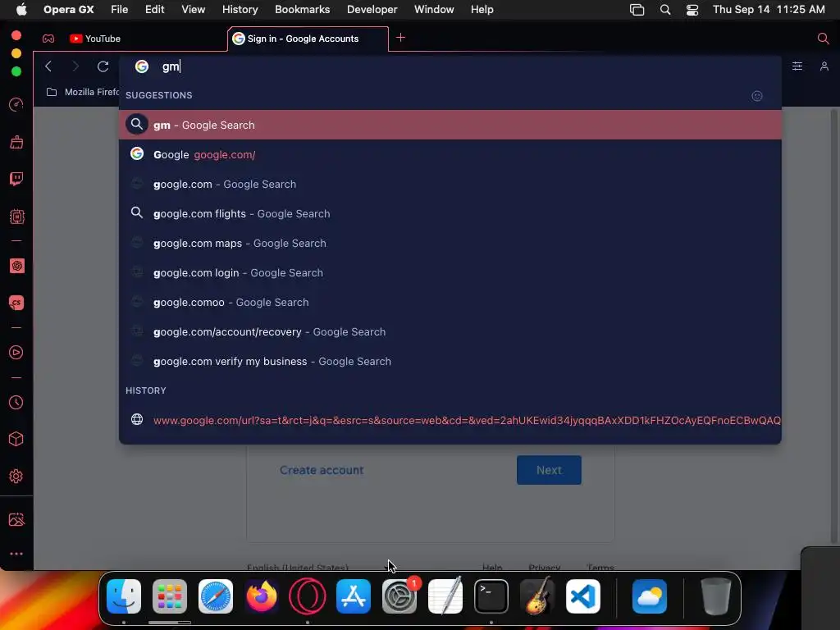Click the page vertical scrollbar
The height and width of the screenshot is (630, 840).
[833, 326]
